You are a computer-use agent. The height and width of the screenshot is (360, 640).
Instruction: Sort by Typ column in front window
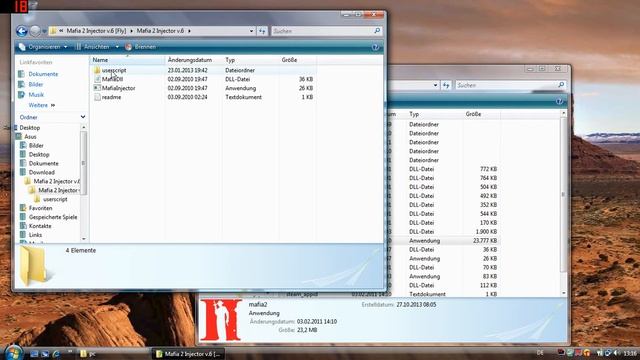coord(250,60)
